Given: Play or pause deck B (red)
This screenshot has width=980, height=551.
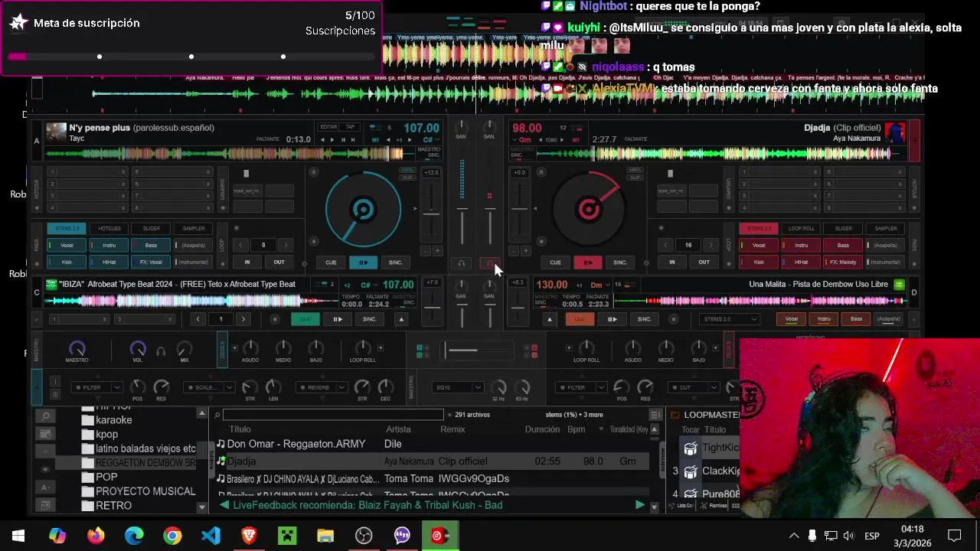Looking at the screenshot, I should click(x=588, y=262).
